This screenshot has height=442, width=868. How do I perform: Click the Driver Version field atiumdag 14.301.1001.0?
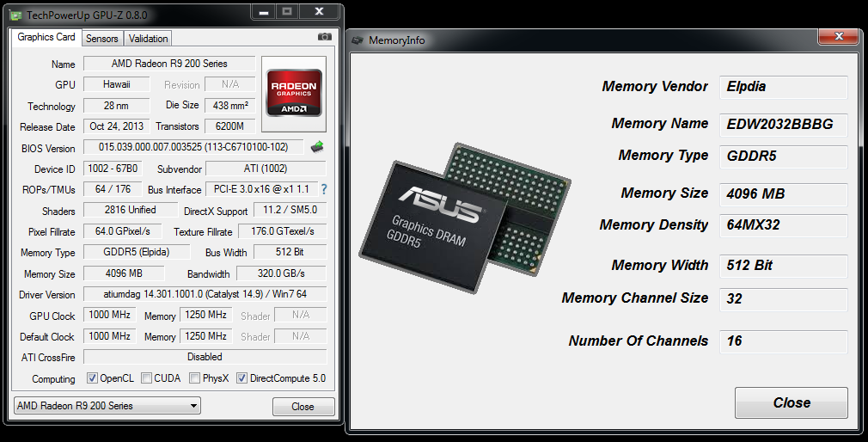point(205,294)
